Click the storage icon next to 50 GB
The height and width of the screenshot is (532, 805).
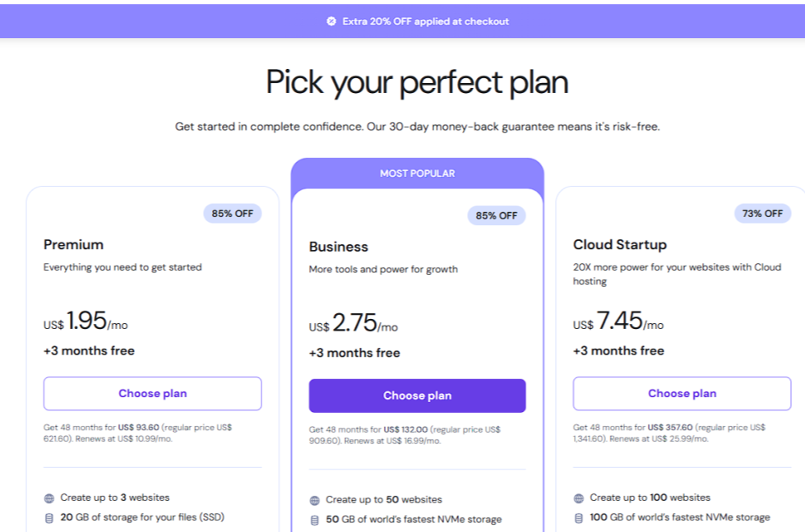pos(315,520)
